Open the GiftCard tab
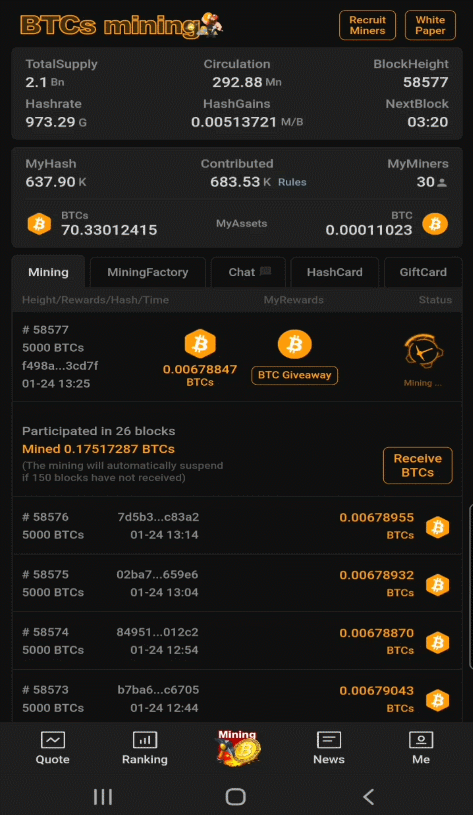This screenshot has height=815, width=473. tap(423, 272)
